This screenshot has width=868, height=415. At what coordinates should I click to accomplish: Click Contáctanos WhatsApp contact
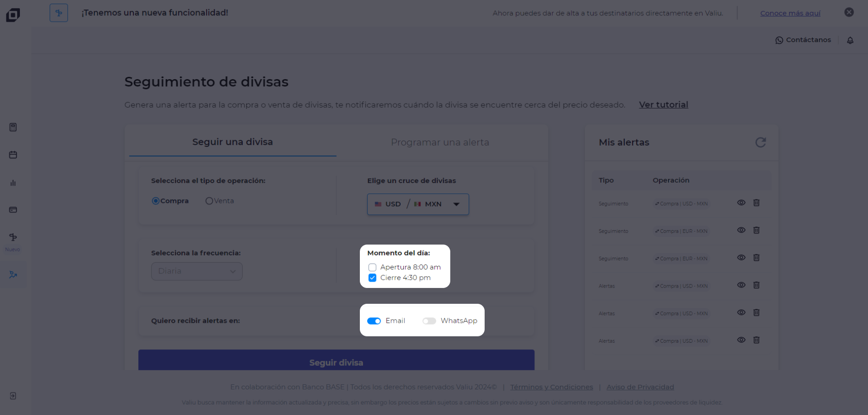[803, 40]
